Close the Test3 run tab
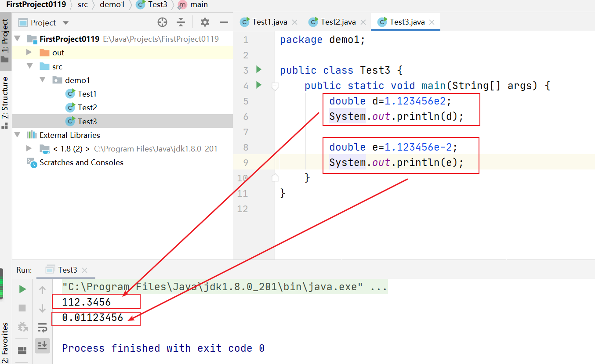Viewport: 595px width, 364px height. pyautogui.click(x=85, y=270)
